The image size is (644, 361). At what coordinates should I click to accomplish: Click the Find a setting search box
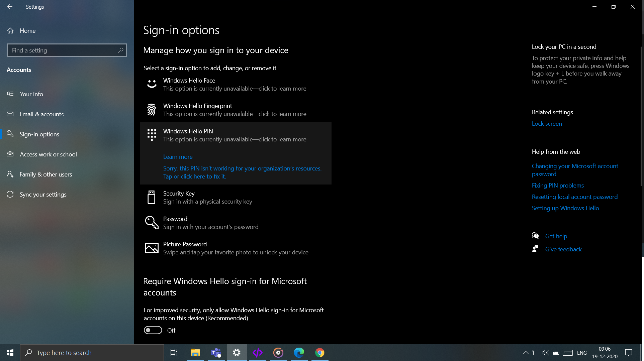coord(67,50)
